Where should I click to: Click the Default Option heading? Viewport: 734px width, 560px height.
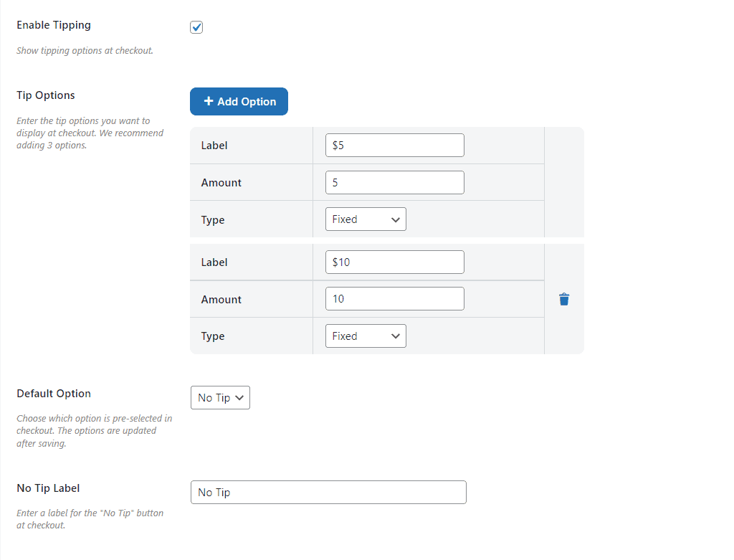(x=54, y=394)
